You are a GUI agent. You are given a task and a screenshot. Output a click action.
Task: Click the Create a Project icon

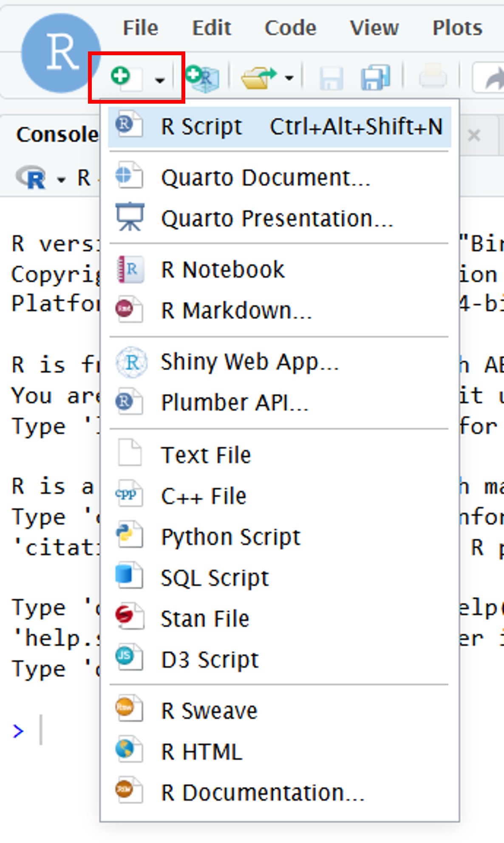pyautogui.click(x=203, y=78)
